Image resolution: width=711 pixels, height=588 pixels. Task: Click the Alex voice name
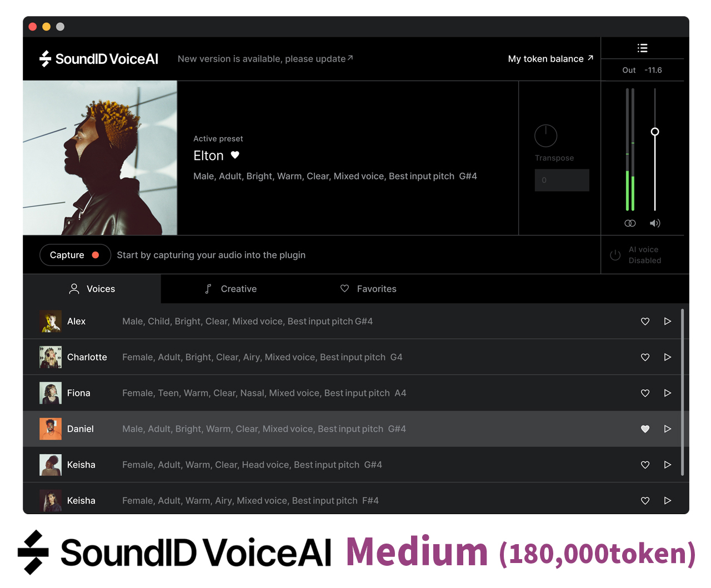tap(76, 321)
